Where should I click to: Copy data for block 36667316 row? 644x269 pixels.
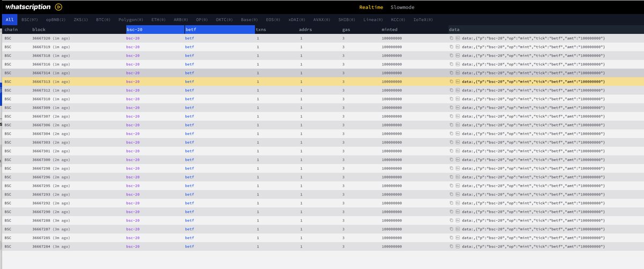pyautogui.click(x=451, y=64)
